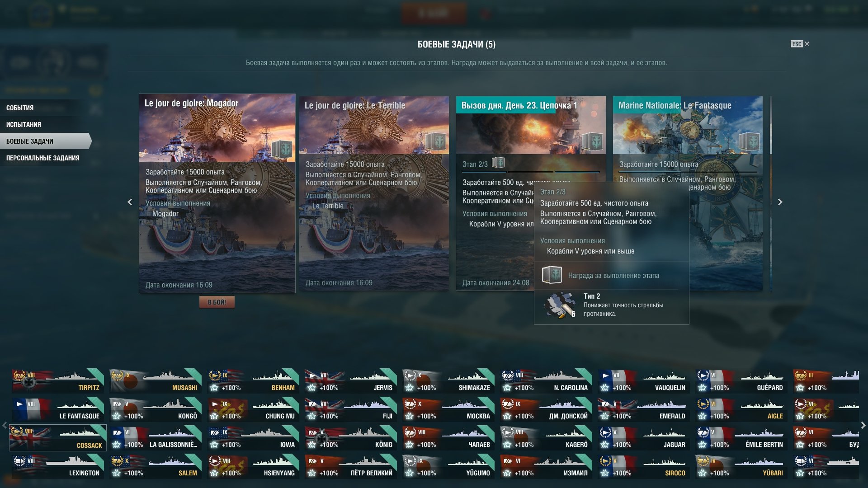Click the container icon next to Этап 2/3
Screen dimensions: 868x488
[x=498, y=162]
